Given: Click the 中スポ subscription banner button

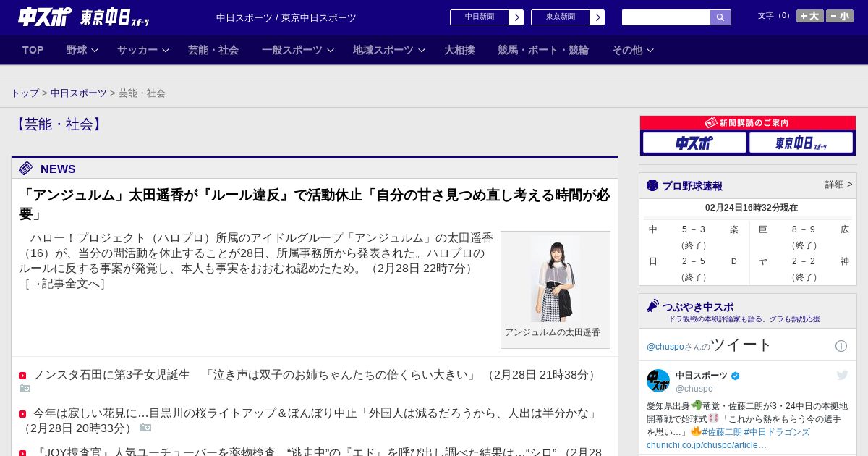Looking at the screenshot, I should tap(694, 143).
